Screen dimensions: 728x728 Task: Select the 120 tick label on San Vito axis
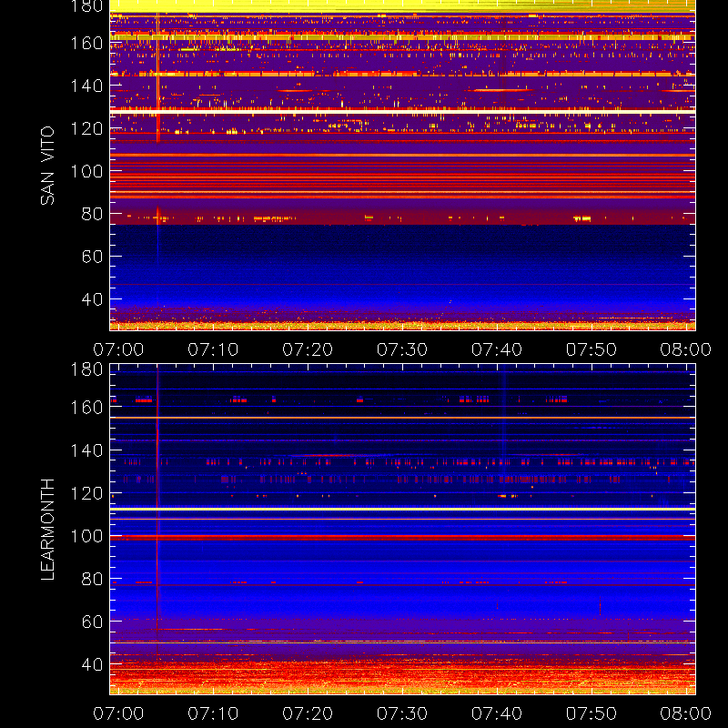pos(86,128)
